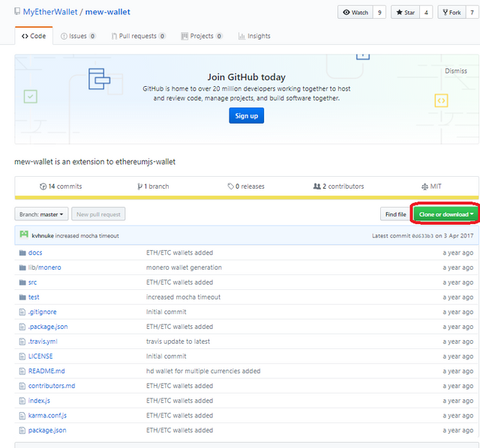Screen dimensions: 480x448
Task: Click the Pull requests icon
Action: point(114,36)
